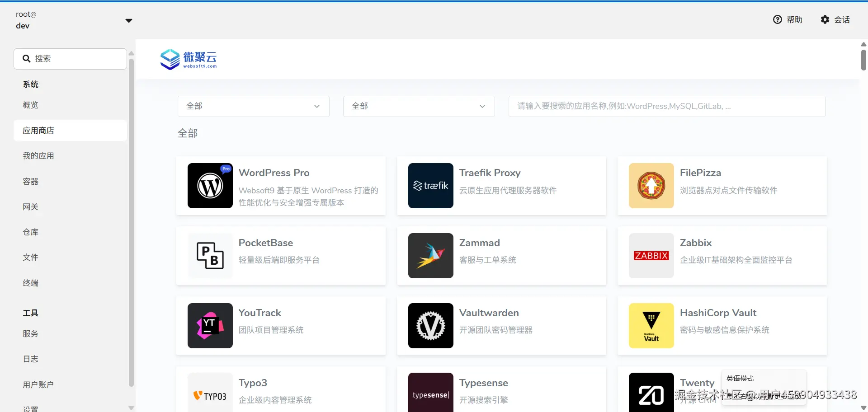868x412 pixels.
Task: Expand the root@dev host switcher
Action: 129,20
